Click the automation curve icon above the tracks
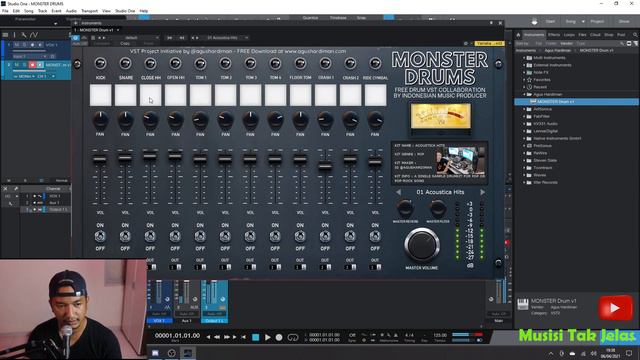 tap(34, 35)
